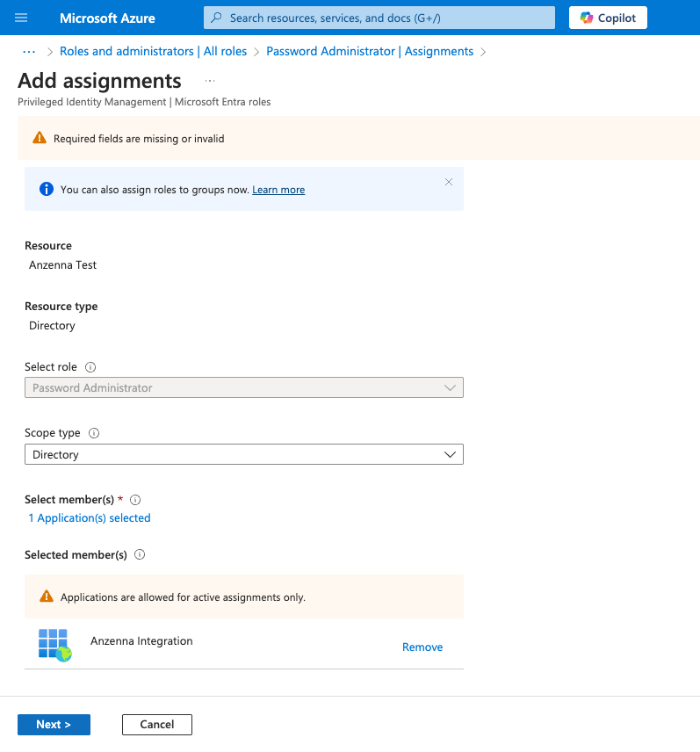Dismiss the groups info banner
This screenshot has height=752, width=700.
(x=449, y=182)
